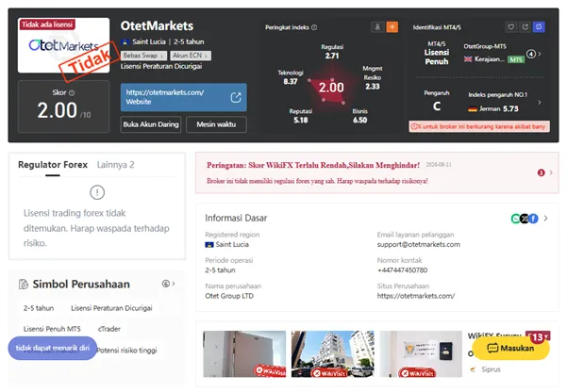Click the X social icon
567x392 pixels.
click(x=525, y=219)
